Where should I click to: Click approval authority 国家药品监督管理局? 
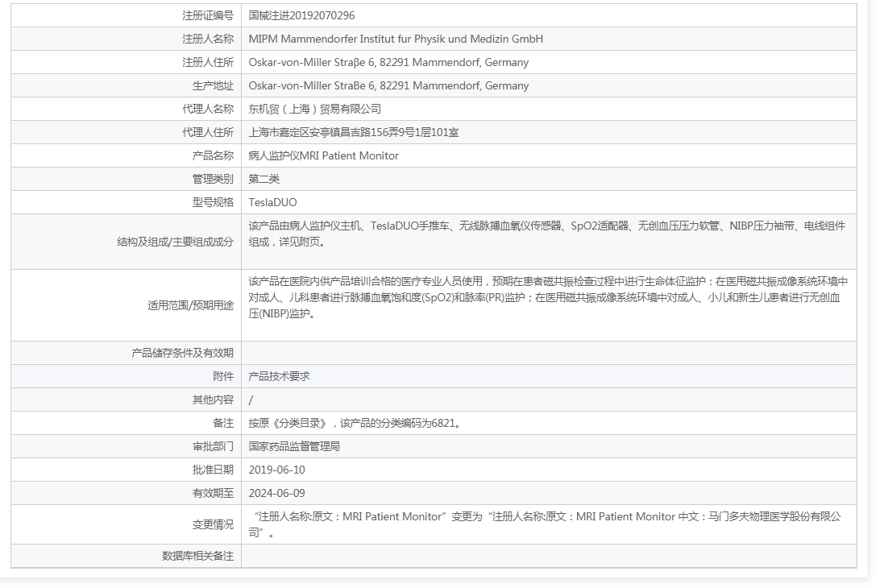click(294, 446)
